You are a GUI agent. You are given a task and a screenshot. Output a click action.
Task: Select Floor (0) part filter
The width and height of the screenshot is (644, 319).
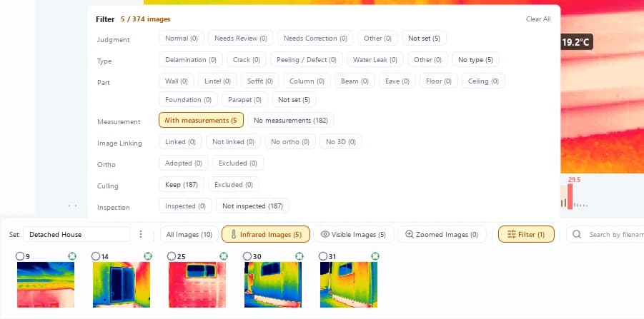(x=439, y=81)
